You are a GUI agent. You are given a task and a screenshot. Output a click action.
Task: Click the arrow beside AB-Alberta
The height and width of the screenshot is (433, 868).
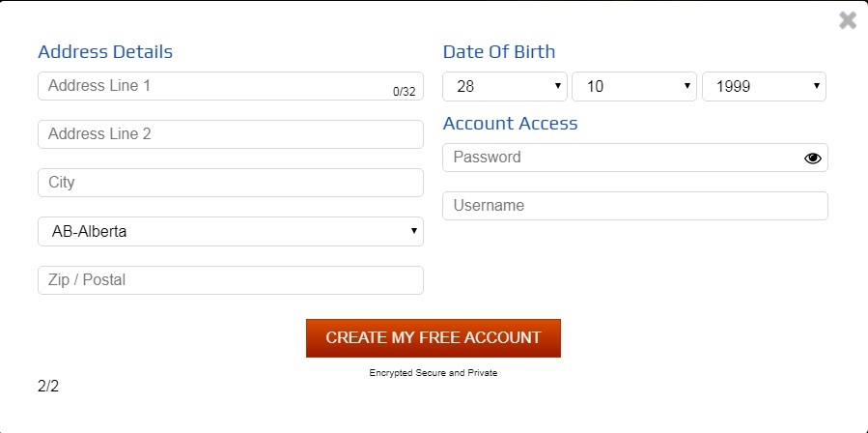tap(413, 231)
